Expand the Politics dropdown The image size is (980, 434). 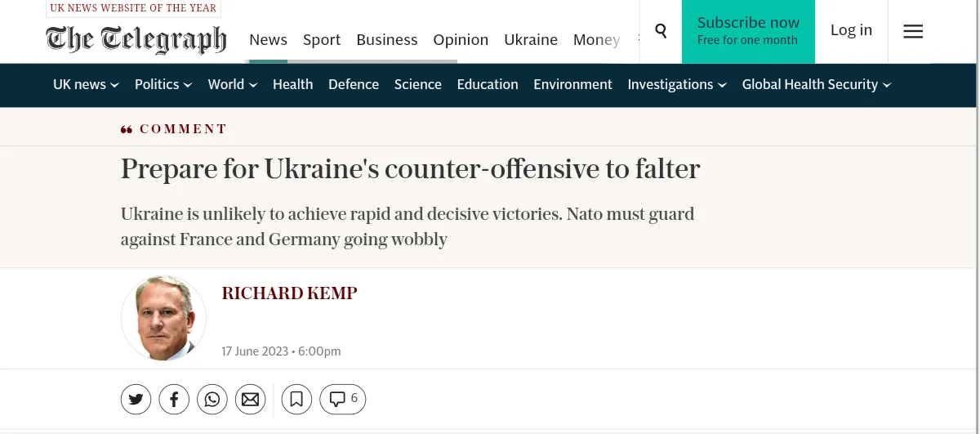[x=163, y=84]
